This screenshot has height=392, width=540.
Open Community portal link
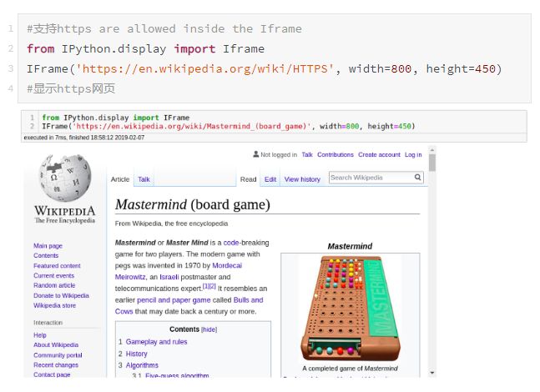coord(58,355)
